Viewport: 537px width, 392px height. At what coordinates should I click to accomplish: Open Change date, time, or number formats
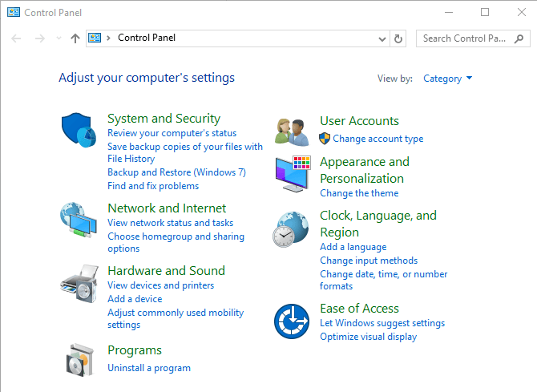(384, 280)
